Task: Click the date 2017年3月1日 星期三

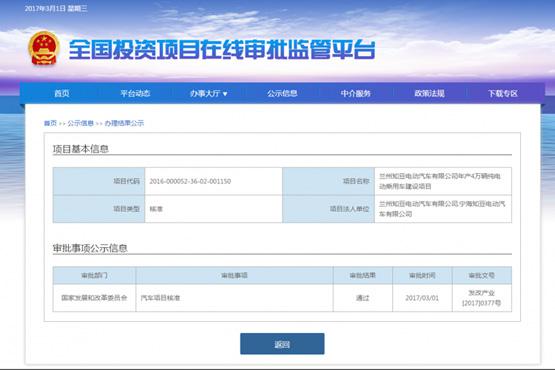Action: pyautogui.click(x=56, y=8)
